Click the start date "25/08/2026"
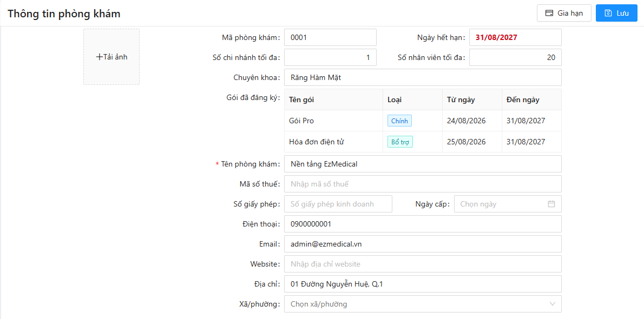This screenshot has width=644, height=319. coord(466,142)
